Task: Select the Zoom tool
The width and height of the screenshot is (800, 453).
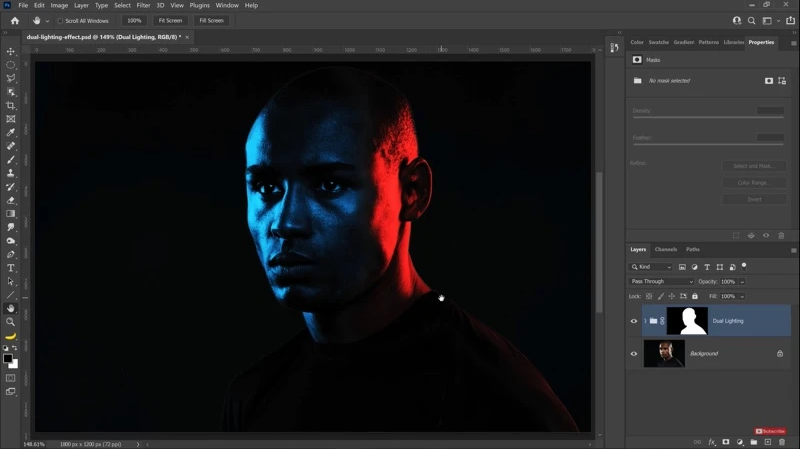Action: [x=11, y=322]
